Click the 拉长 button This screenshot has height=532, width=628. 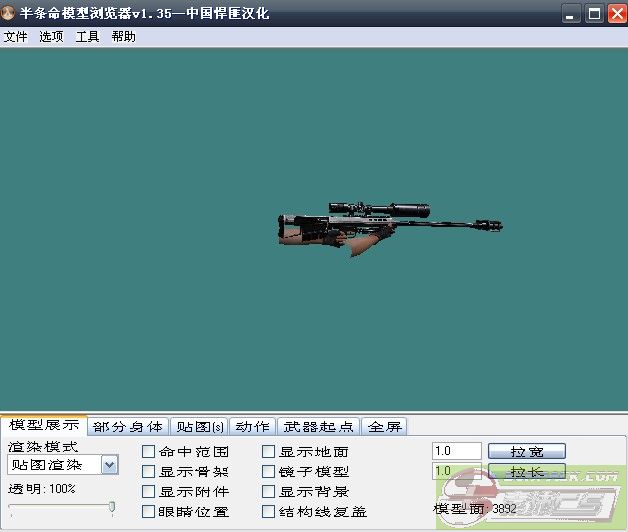pyautogui.click(x=527, y=471)
